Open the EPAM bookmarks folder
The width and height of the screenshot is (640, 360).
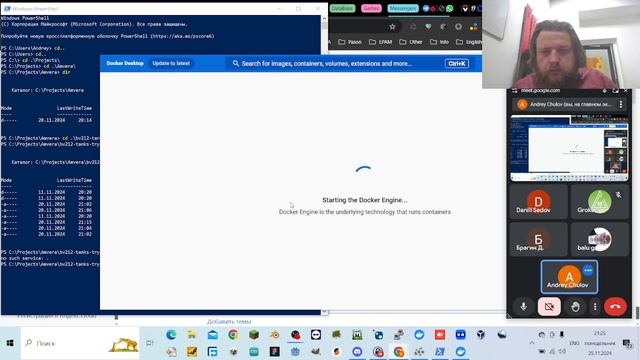coord(380,42)
